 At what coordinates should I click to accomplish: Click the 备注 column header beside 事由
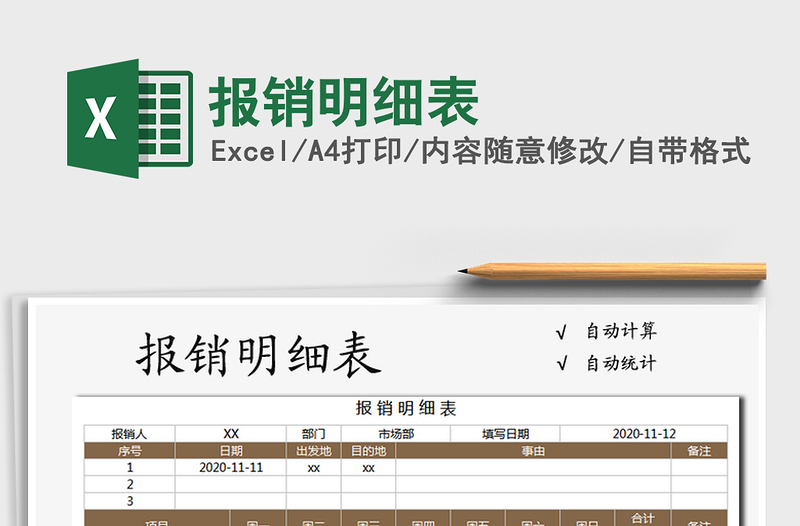point(699,450)
